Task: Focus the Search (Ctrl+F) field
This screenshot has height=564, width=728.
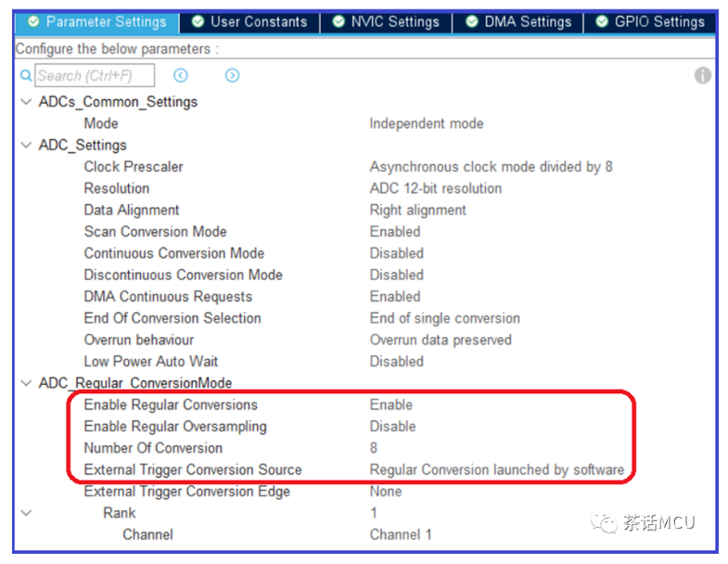Action: click(95, 75)
